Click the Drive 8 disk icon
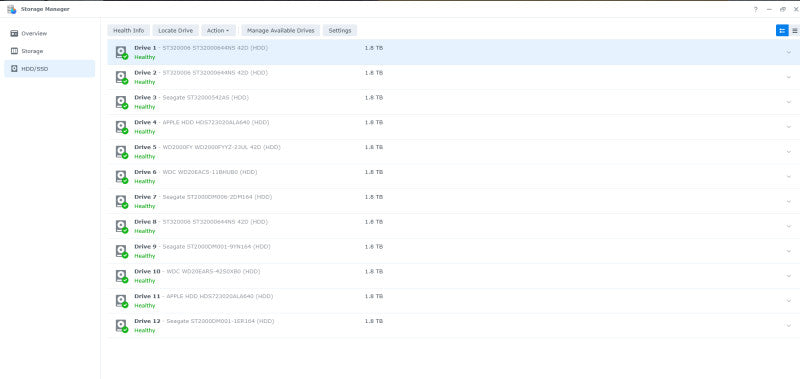This screenshot has height=379, width=800. (x=121, y=226)
